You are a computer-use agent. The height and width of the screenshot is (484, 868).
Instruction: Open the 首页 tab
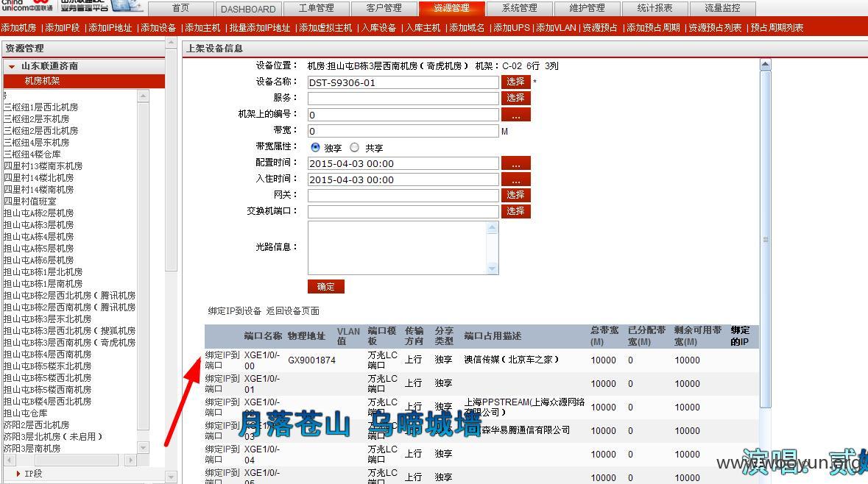(180, 8)
